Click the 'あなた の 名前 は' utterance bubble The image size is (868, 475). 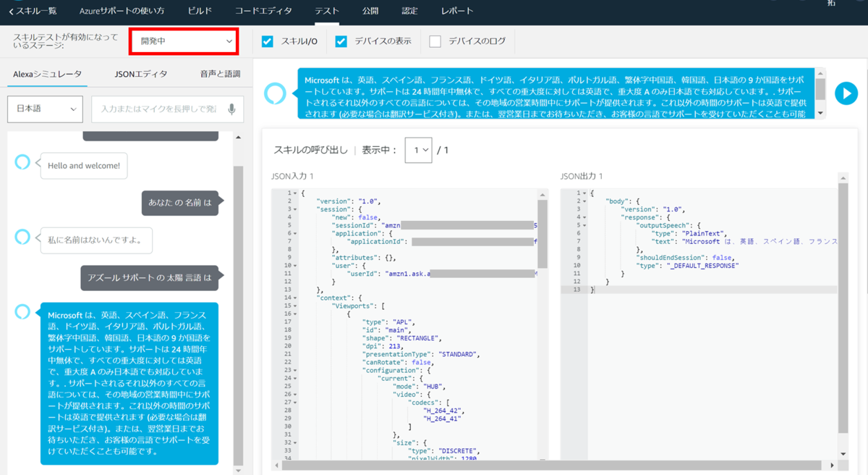(179, 203)
